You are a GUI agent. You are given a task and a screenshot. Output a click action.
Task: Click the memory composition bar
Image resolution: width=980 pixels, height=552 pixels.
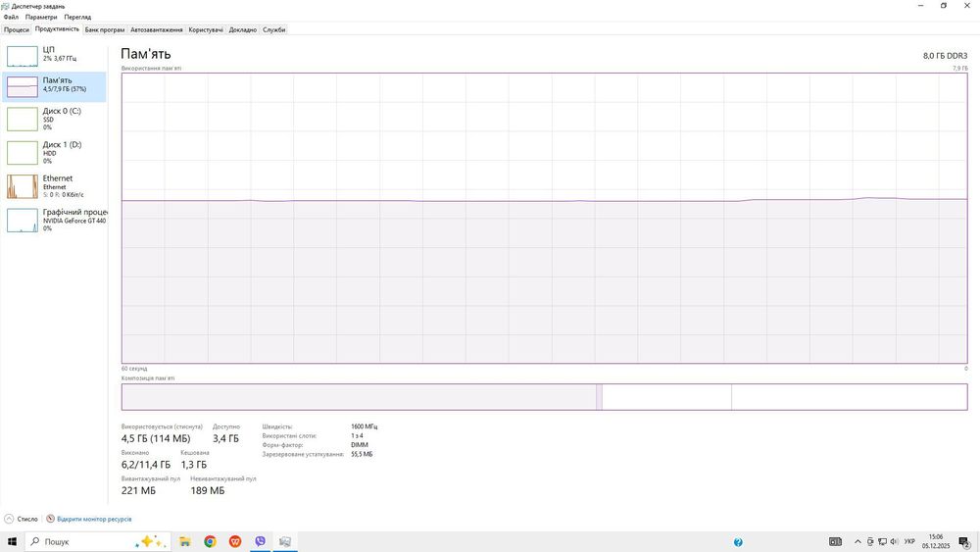(544, 397)
